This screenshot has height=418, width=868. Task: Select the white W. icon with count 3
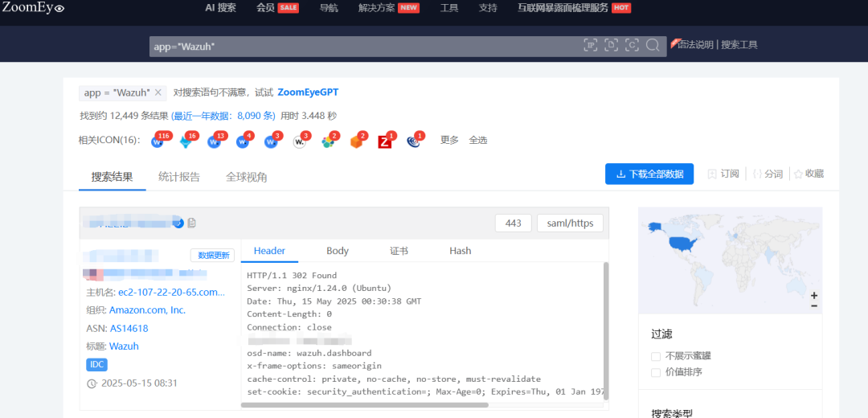pos(300,141)
